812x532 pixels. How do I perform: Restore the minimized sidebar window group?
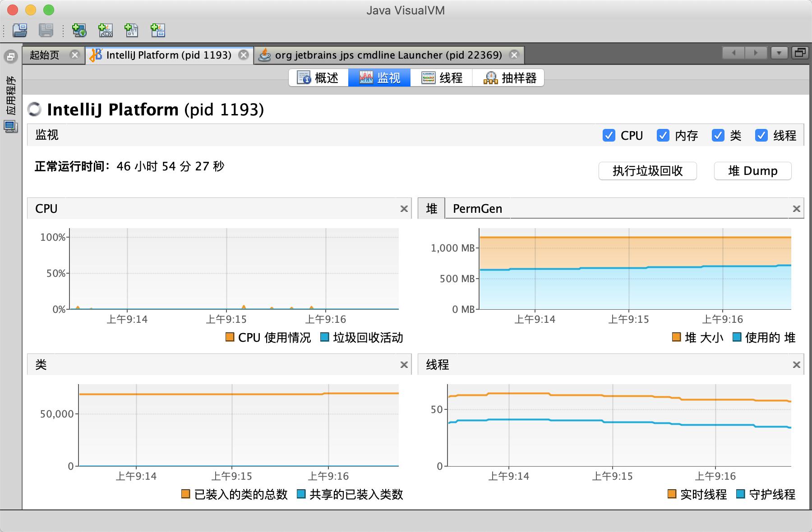10,57
